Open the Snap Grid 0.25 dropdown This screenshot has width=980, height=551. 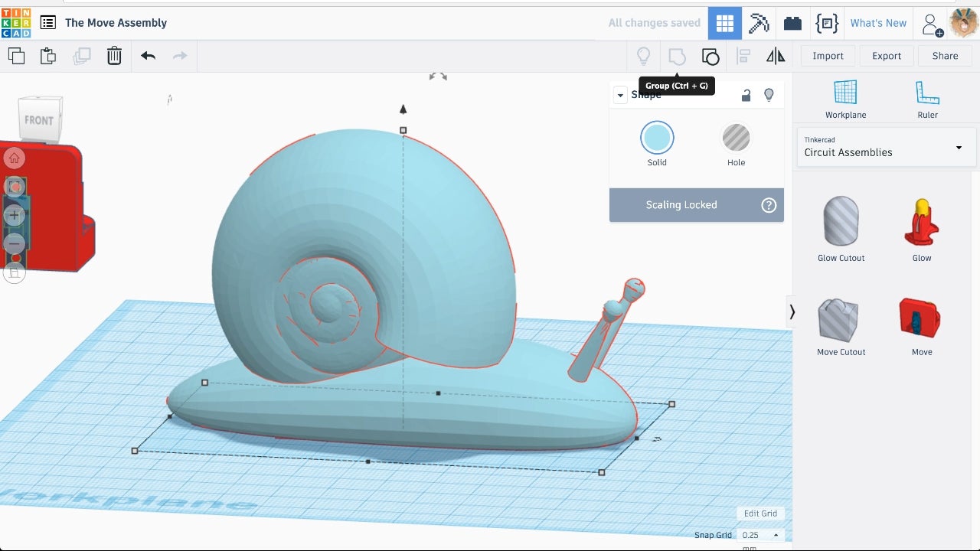[760, 535]
